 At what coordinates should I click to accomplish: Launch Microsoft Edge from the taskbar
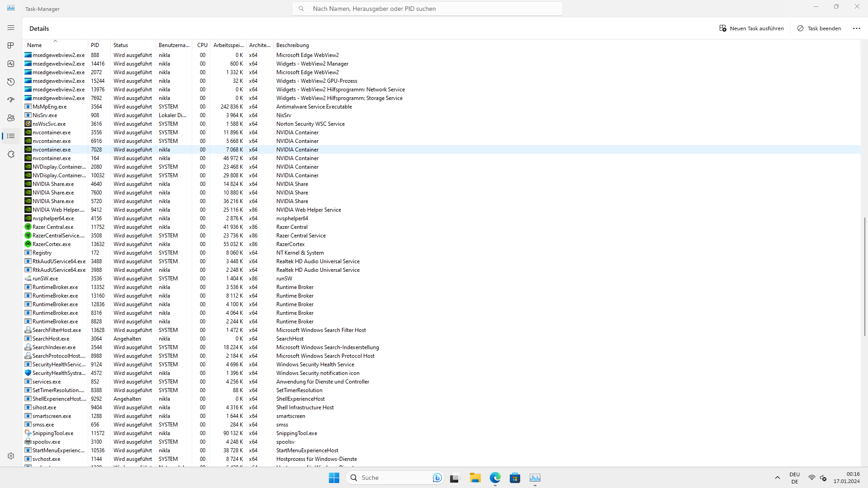pos(495,478)
